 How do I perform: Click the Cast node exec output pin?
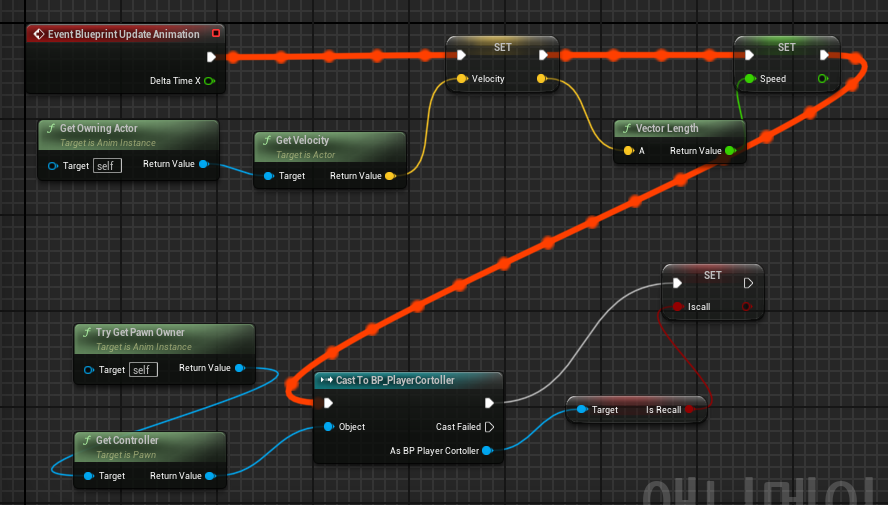coord(489,403)
